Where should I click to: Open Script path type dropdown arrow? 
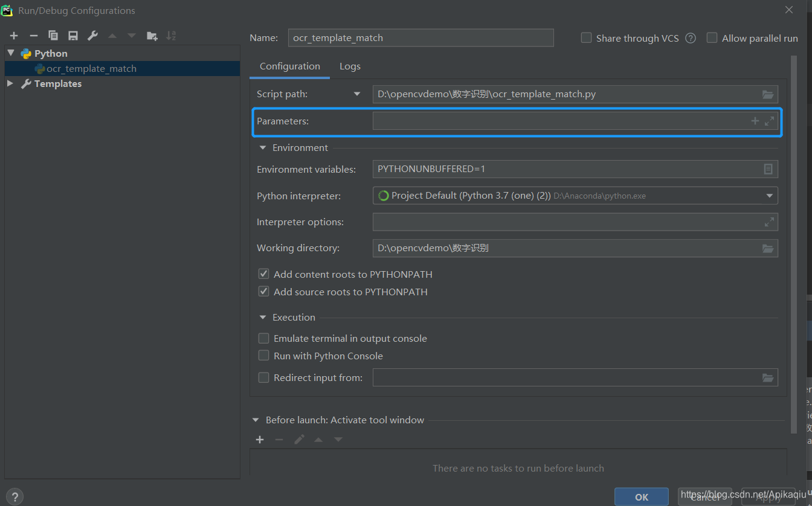click(357, 94)
